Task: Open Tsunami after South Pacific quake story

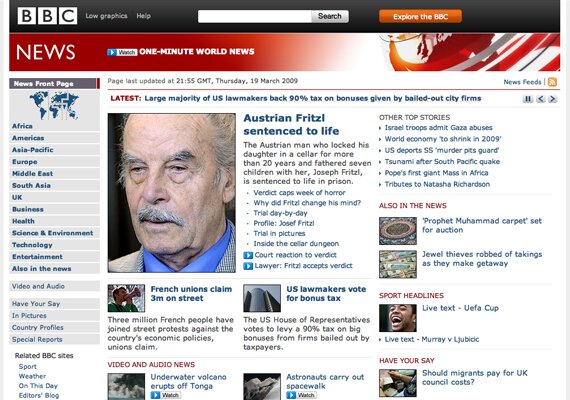Action: pyautogui.click(x=442, y=161)
